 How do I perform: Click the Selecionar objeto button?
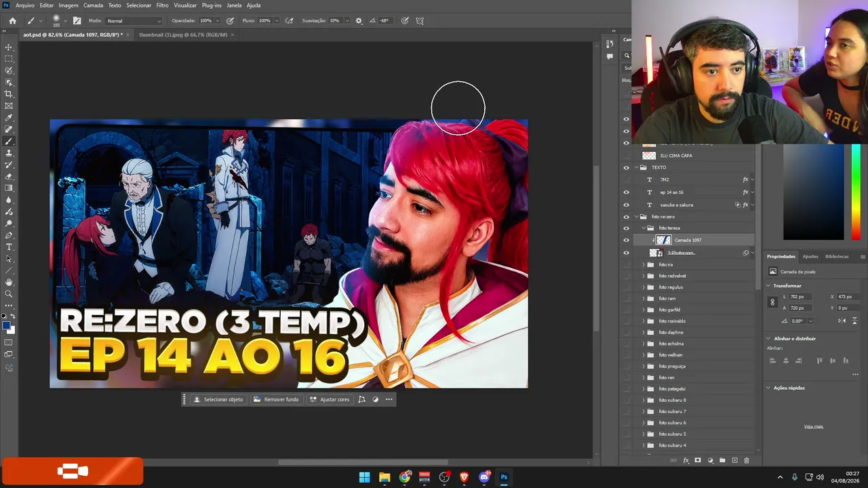click(x=218, y=399)
